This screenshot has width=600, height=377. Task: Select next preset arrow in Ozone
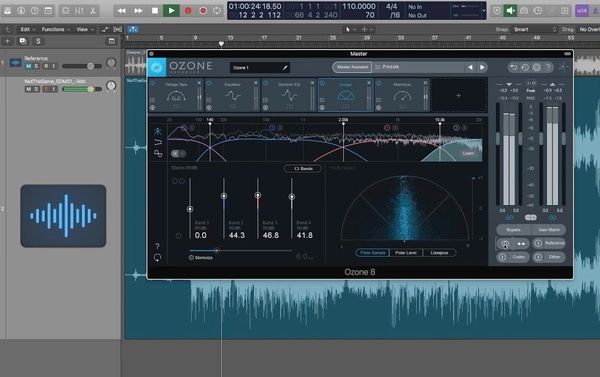pyautogui.click(x=482, y=67)
